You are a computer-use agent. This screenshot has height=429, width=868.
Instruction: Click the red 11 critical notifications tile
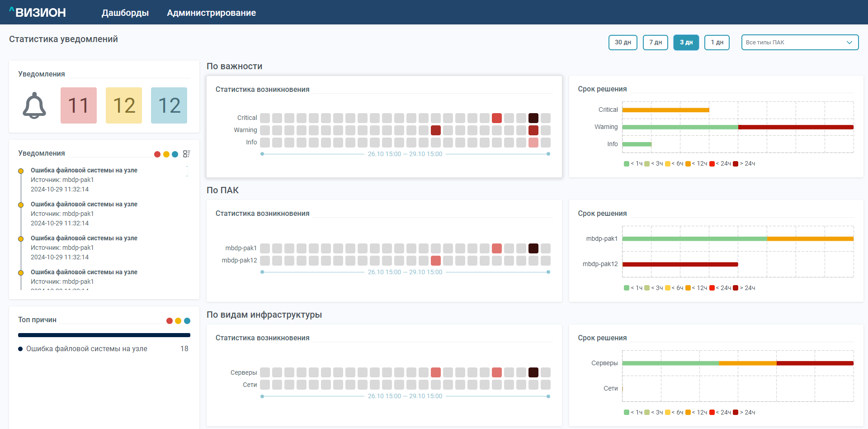(x=79, y=105)
